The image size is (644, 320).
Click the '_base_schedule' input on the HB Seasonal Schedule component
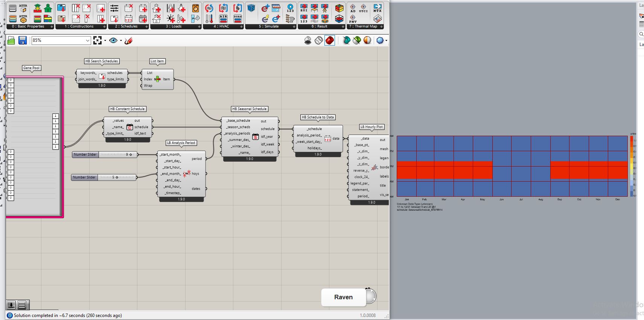[x=238, y=121]
